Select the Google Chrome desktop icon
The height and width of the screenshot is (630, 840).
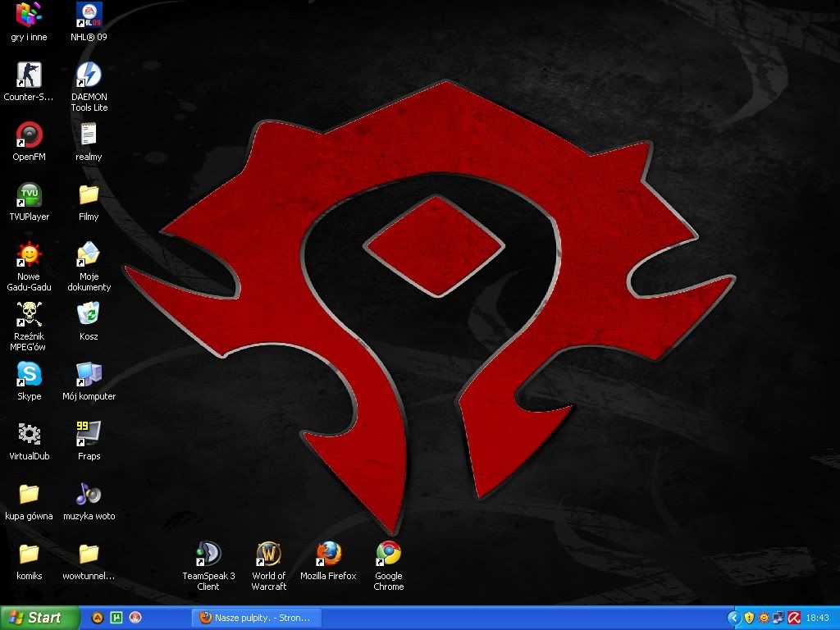(388, 555)
